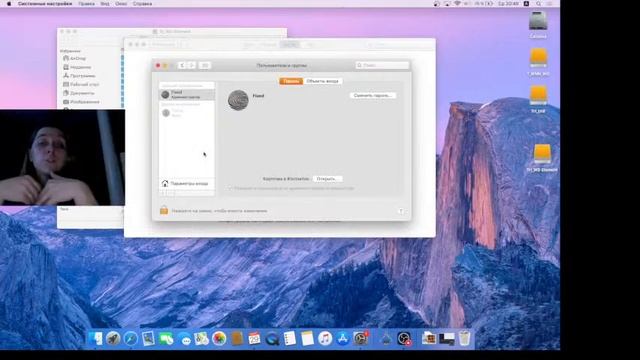Select the administrator user in the sidebar list
The width and height of the screenshot is (640, 360).
point(187,95)
